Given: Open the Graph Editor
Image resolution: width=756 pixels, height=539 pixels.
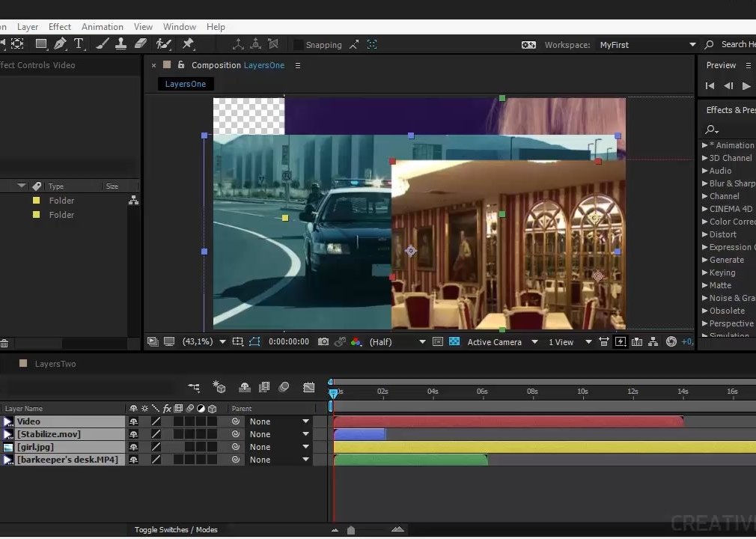Looking at the screenshot, I should pos(308,387).
